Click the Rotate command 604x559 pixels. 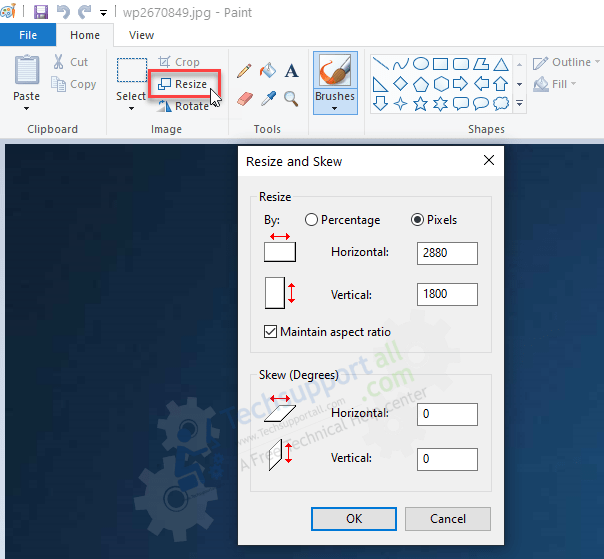click(x=183, y=106)
